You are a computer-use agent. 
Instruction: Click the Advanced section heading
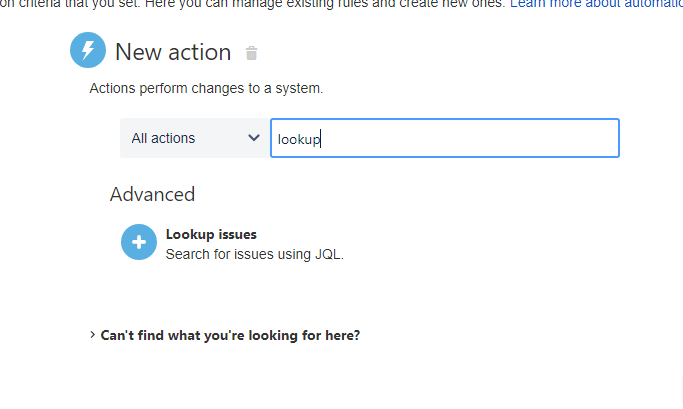(x=152, y=194)
